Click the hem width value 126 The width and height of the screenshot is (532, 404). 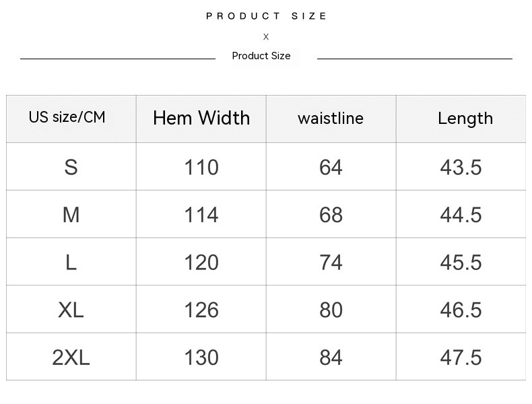coord(201,310)
